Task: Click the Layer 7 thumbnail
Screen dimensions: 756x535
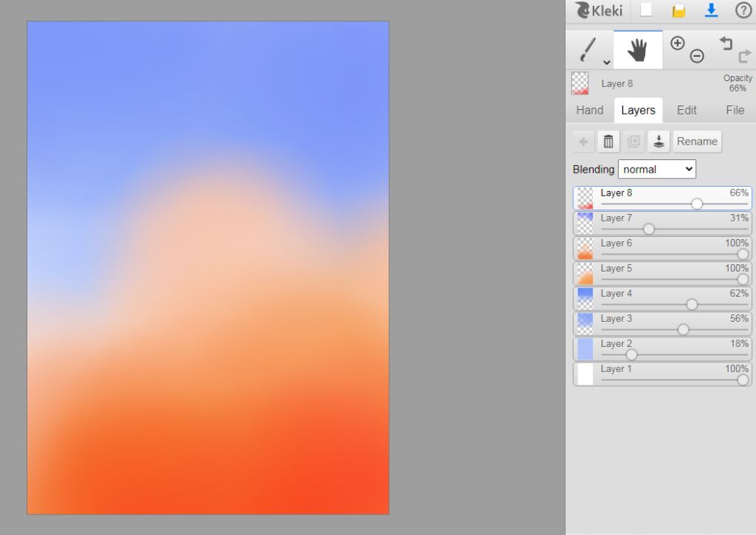Action: (585, 223)
